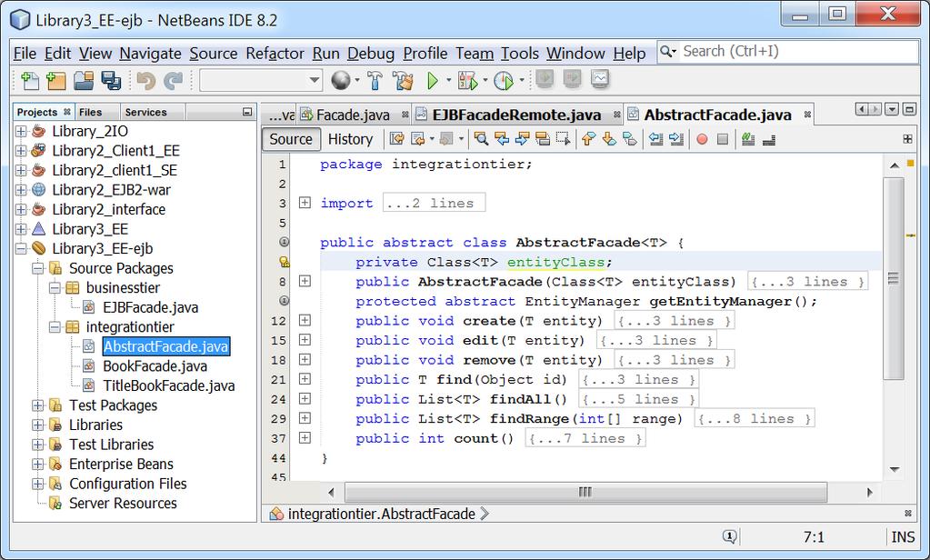
Task: Toggle Bookmark icon in editor toolbar
Action: point(630,139)
